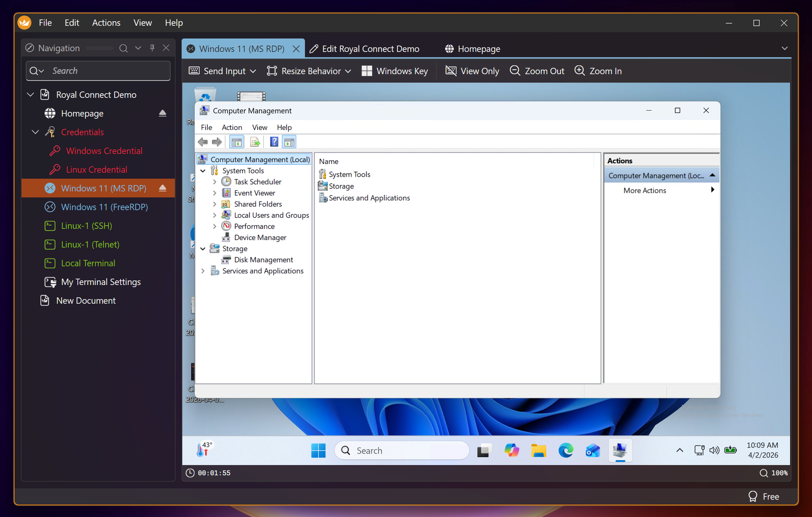Click the Zoom In magnifier icon

(579, 71)
